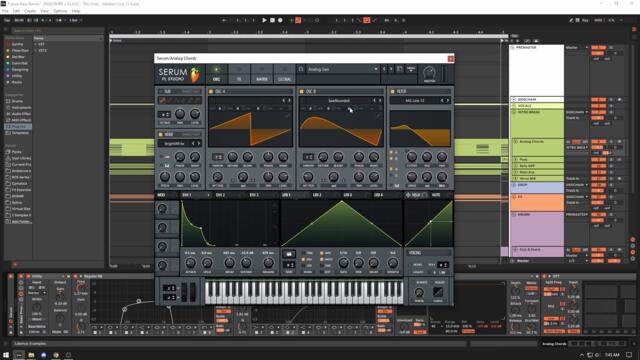The height and width of the screenshot is (360, 640).
Task: Click the Serum MASTER volume knob
Action: point(429,72)
